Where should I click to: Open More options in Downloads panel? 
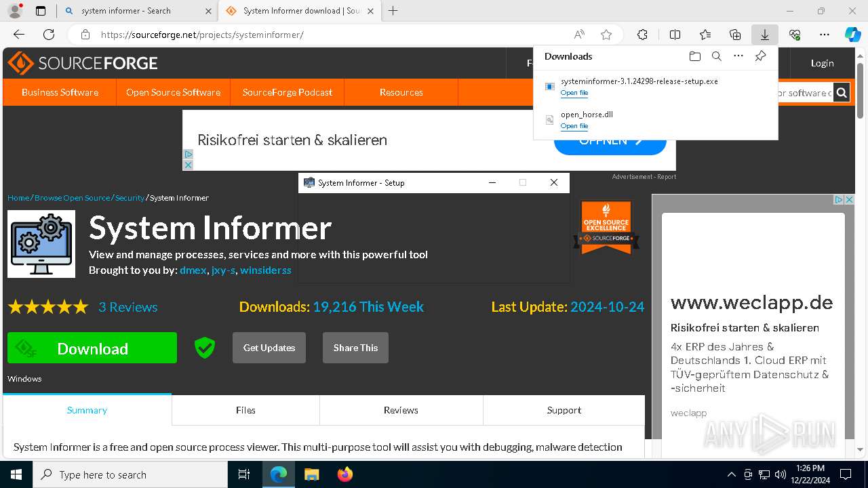click(738, 56)
